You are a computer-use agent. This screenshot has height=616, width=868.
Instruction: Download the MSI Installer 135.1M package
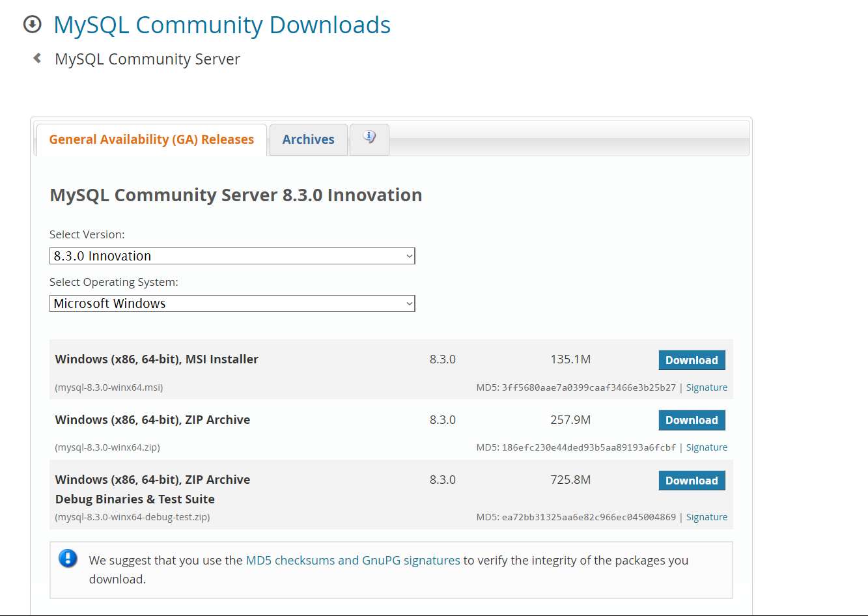pos(692,360)
